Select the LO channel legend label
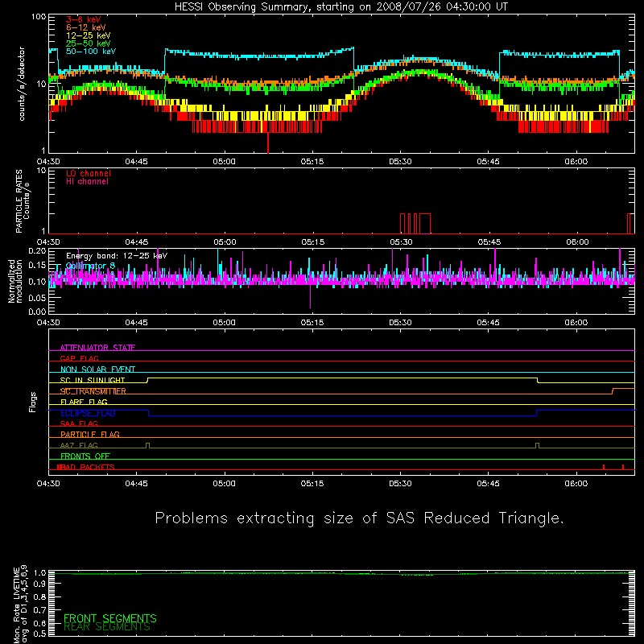Image resolution: width=644 pixels, height=644 pixels. [x=89, y=174]
